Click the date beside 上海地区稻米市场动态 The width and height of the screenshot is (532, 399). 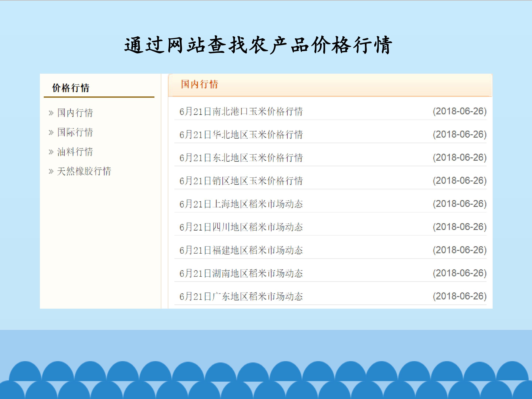[460, 204]
